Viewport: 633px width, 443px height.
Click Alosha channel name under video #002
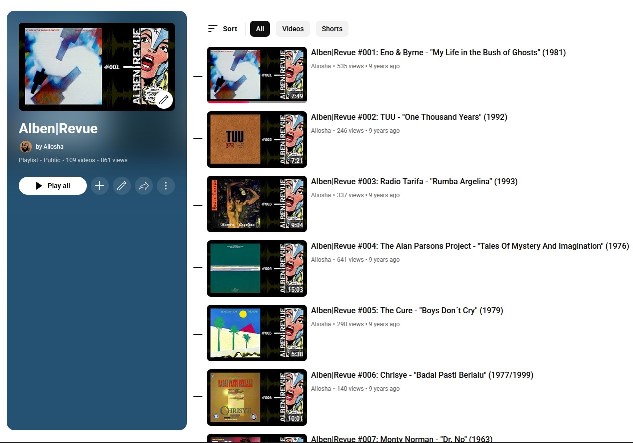pyautogui.click(x=321, y=130)
